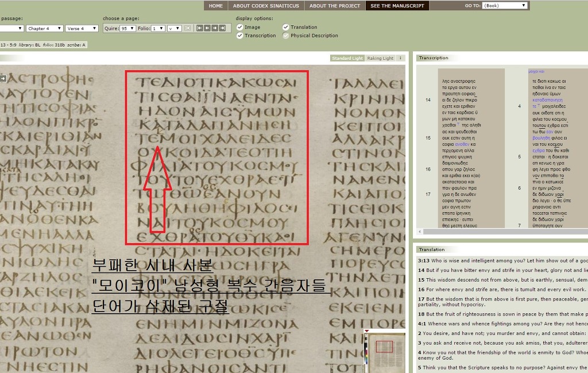Open the image info 'i' button
Image resolution: width=588 pixels, height=373 pixels.
(x=400, y=58)
